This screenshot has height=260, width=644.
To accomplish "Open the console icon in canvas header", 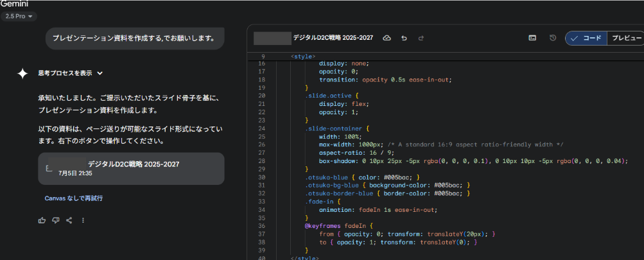I will pyautogui.click(x=532, y=39).
